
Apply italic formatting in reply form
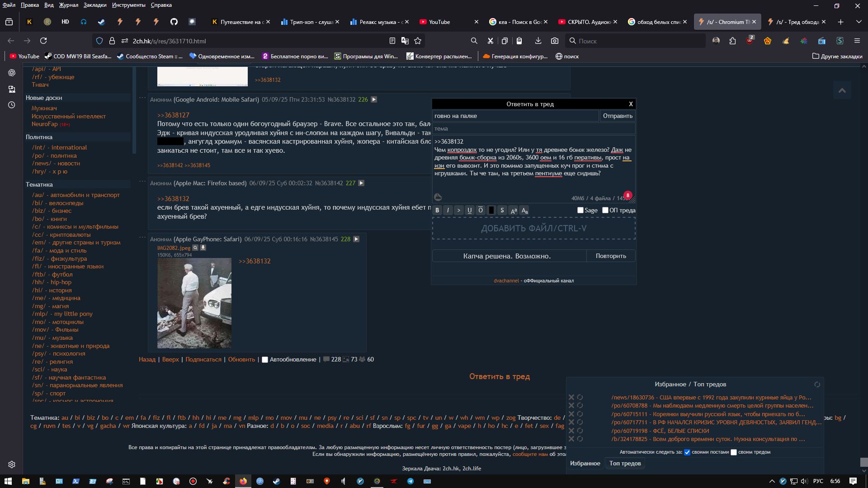tap(448, 211)
